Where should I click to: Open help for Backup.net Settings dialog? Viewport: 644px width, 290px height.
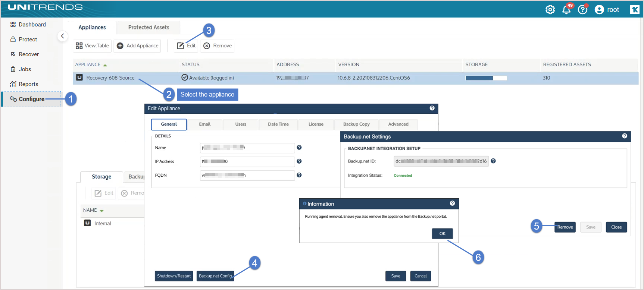pyautogui.click(x=625, y=136)
